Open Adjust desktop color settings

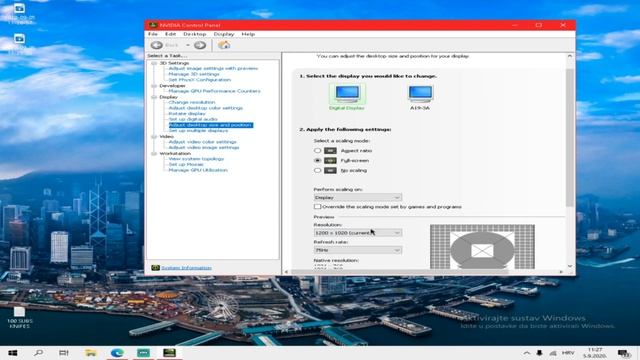pos(206,108)
